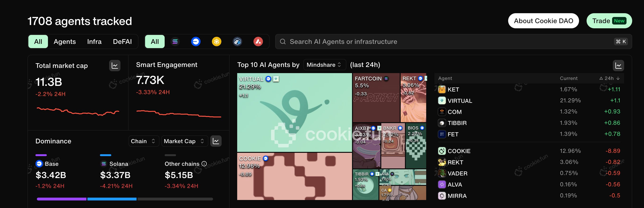Select the All chains filter
This screenshot has width=644, height=208.
point(155,42)
